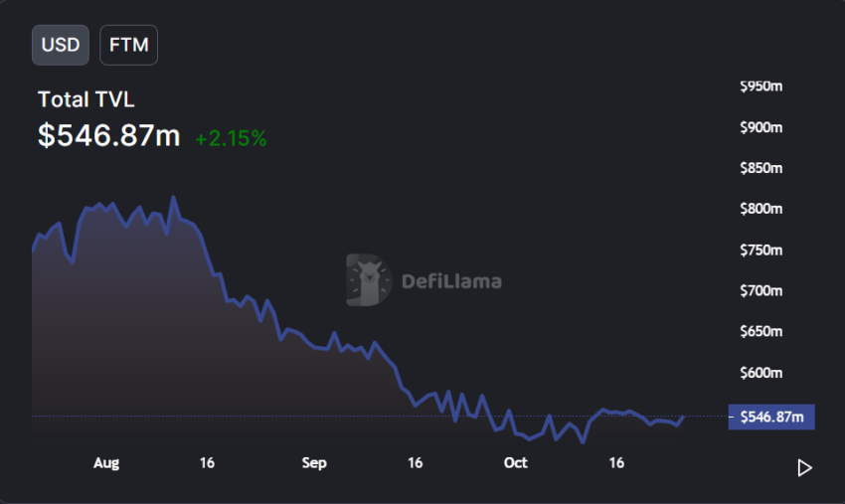Click the DefiLlama watermark text

(x=451, y=281)
